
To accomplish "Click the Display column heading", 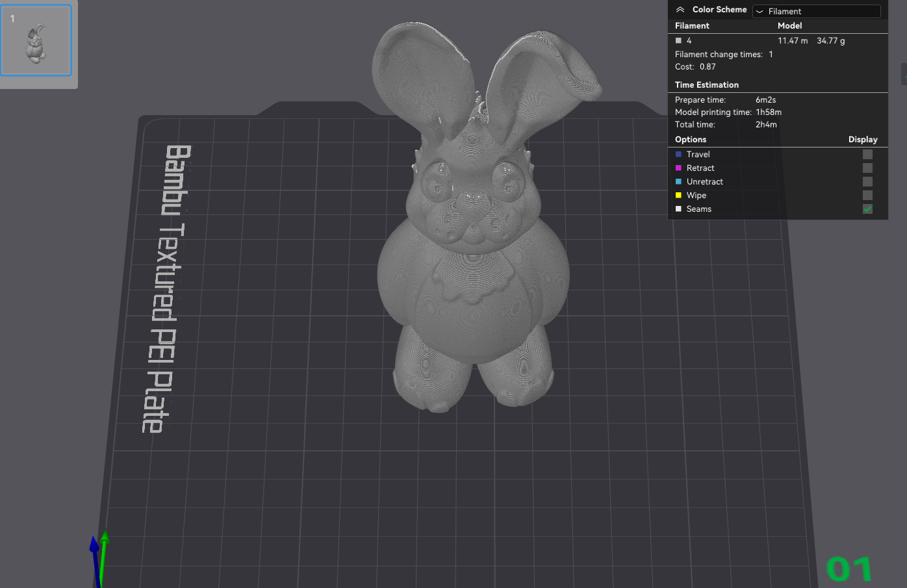I will 863,139.
